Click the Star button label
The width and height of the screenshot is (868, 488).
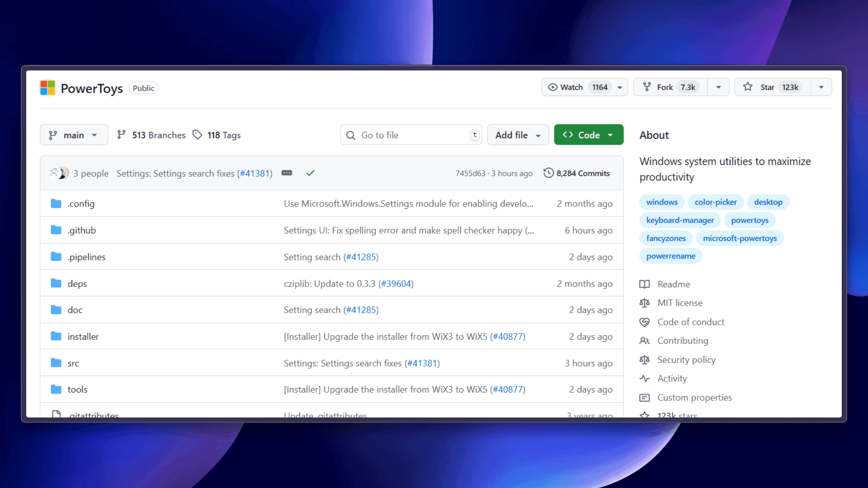(767, 87)
